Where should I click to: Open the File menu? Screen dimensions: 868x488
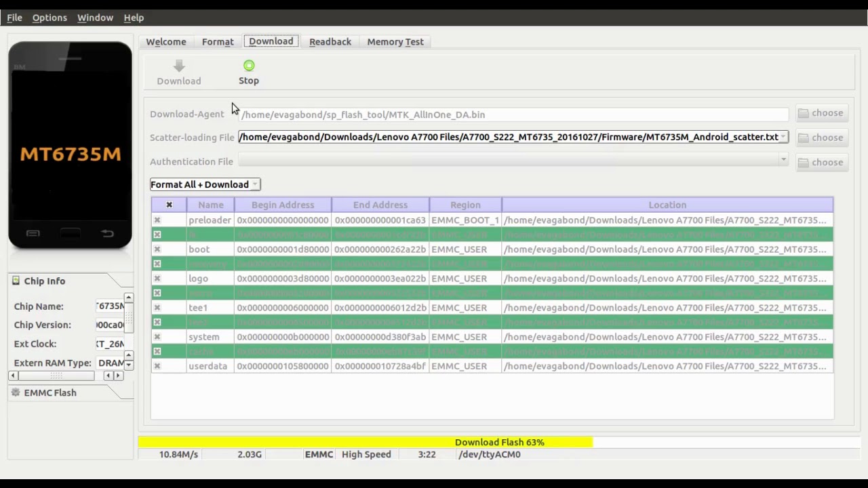(14, 18)
